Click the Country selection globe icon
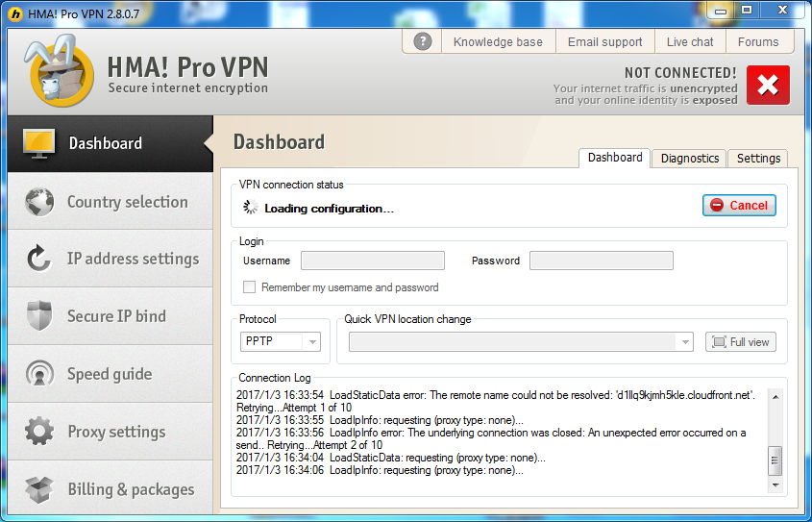The image size is (812, 522). pyautogui.click(x=39, y=202)
